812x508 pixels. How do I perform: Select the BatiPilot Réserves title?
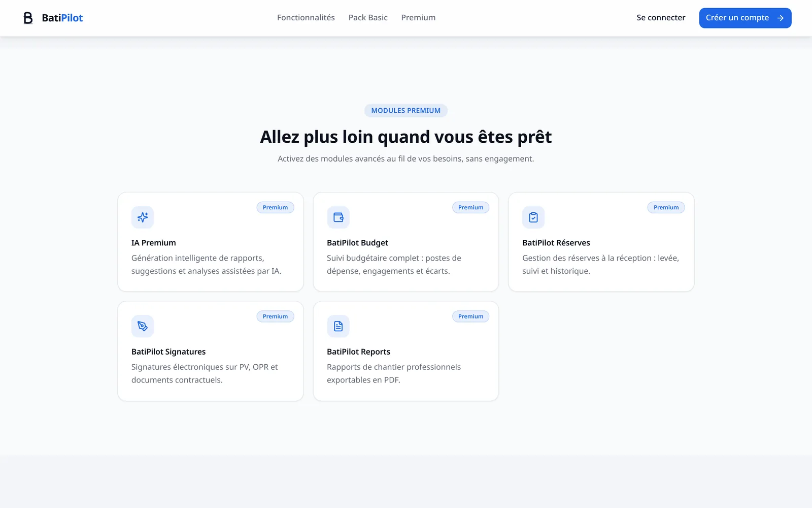click(556, 243)
